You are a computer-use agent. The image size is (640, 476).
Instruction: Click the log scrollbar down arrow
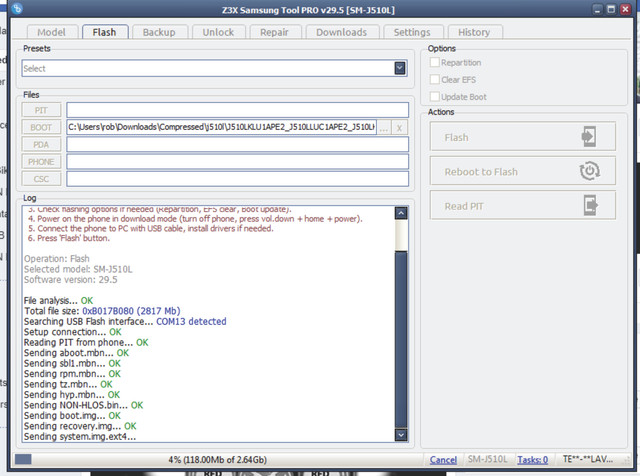(x=401, y=435)
